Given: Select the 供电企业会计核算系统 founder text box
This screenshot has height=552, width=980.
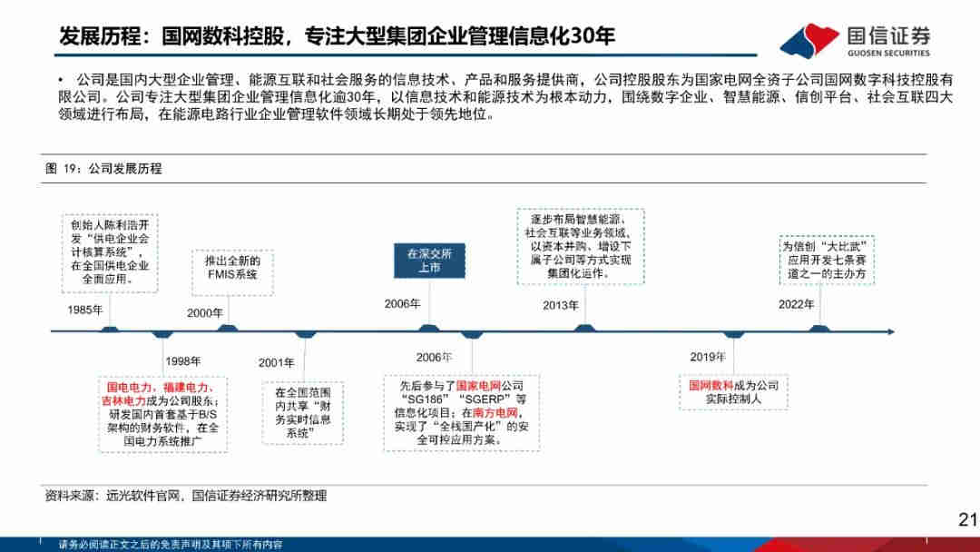Looking at the screenshot, I should 110,252.
